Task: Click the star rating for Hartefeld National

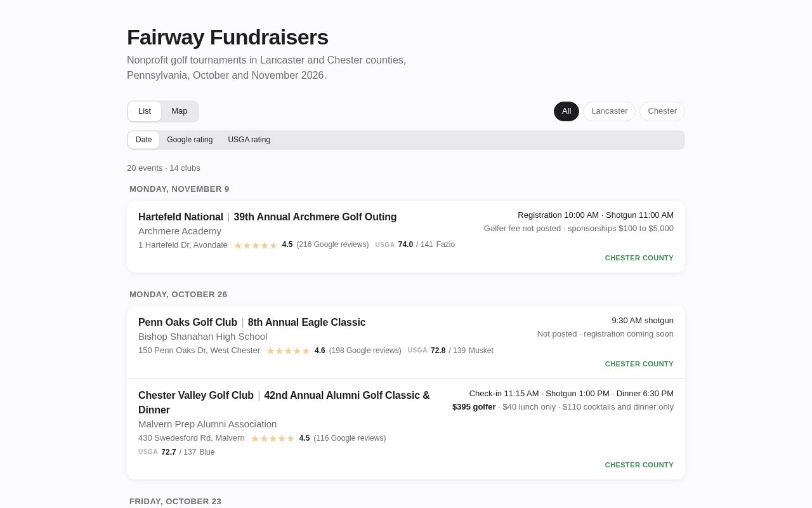Action: tap(256, 246)
